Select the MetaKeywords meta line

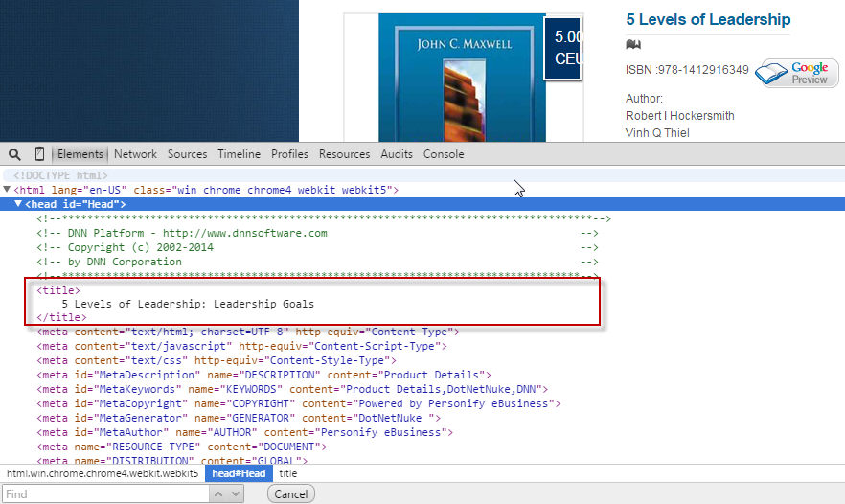tap(292, 389)
